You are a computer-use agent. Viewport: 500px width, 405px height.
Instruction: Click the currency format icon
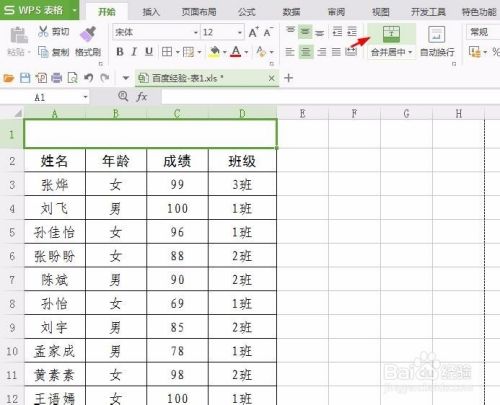pyautogui.click(x=475, y=52)
